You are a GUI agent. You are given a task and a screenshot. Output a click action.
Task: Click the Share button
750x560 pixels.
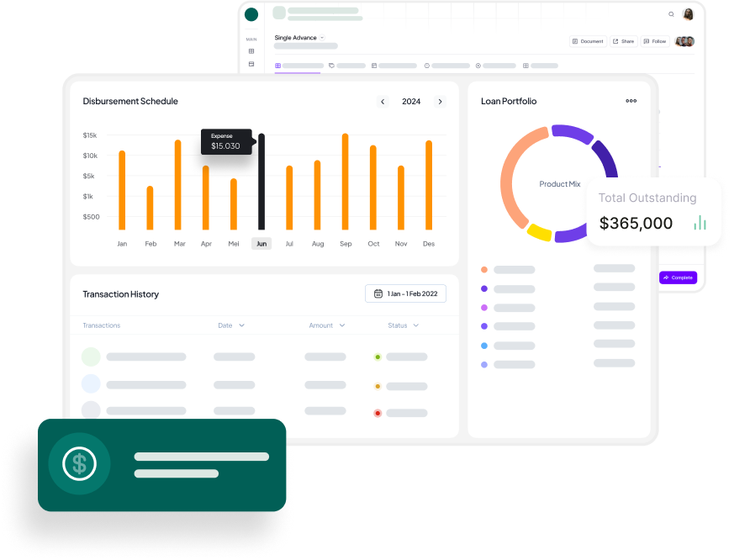tap(623, 41)
